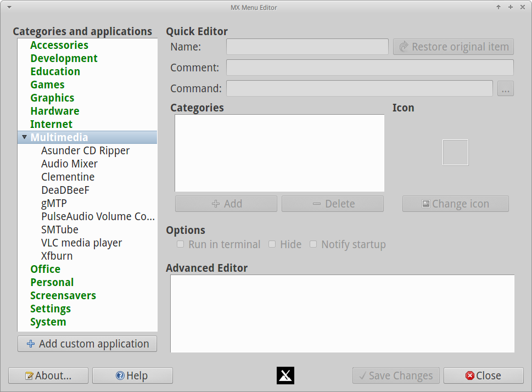Choose Clementine in the list

coord(68,177)
